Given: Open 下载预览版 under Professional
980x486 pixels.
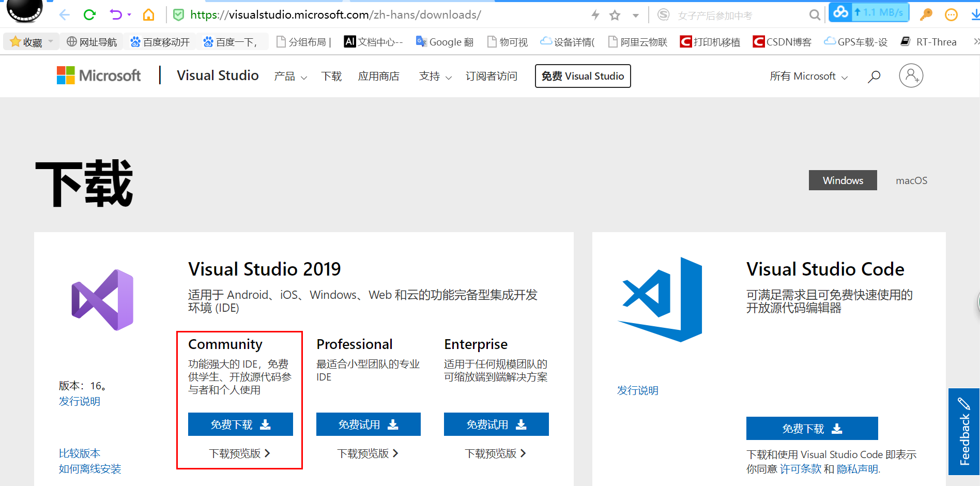Looking at the screenshot, I should click(x=368, y=453).
